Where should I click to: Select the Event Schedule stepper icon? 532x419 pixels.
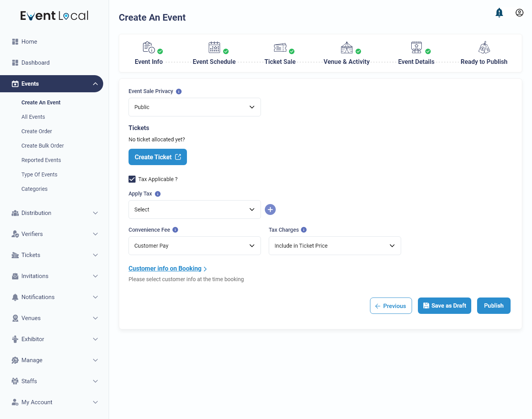[214, 47]
